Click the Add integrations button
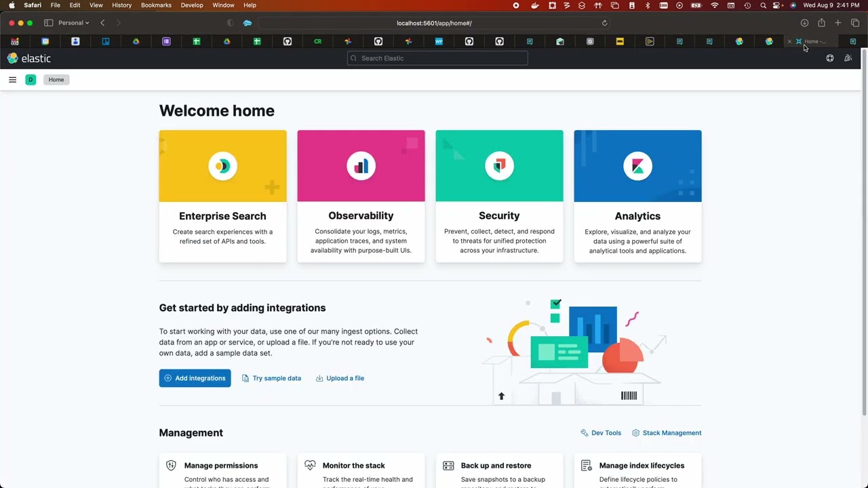 click(195, 378)
